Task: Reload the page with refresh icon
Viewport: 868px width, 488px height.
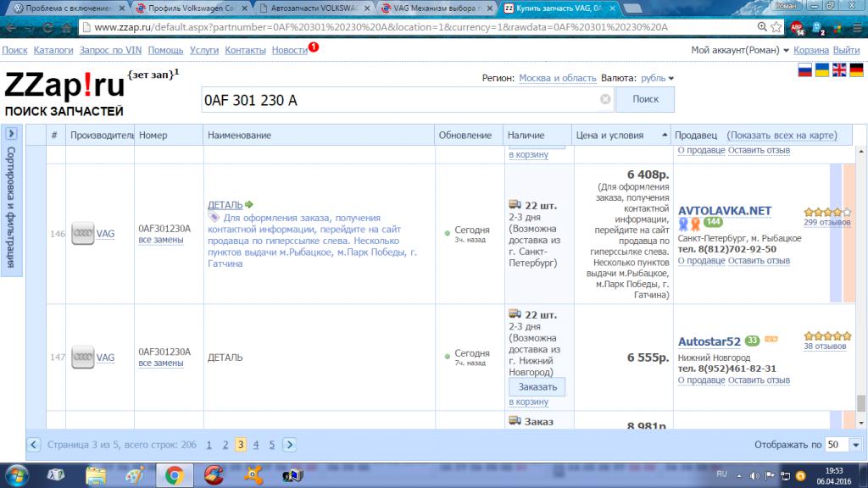Action: pos(48,28)
